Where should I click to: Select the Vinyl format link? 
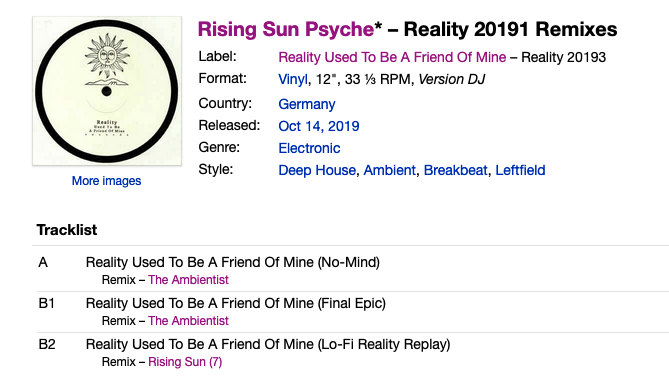click(x=293, y=79)
